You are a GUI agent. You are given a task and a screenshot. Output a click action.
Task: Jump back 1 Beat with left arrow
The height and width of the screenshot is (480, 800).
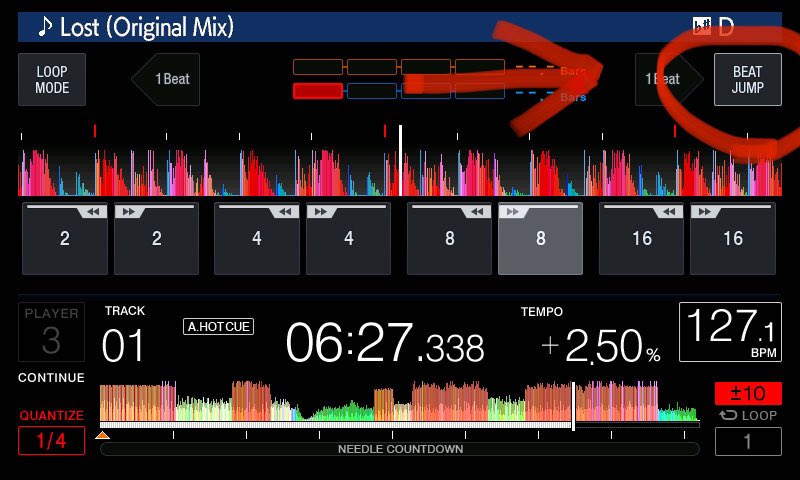point(166,79)
